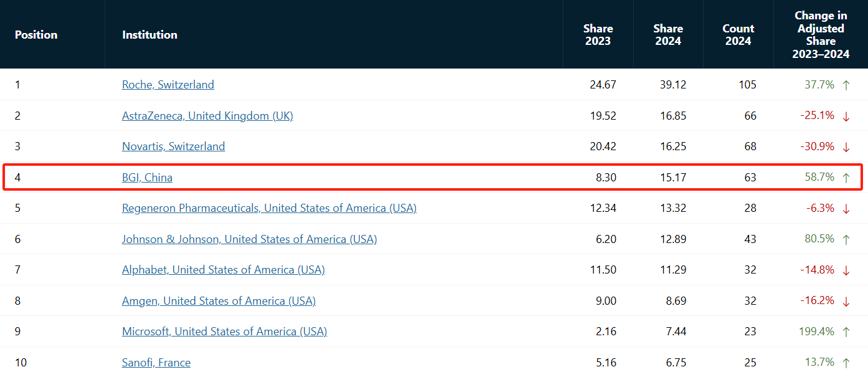The image size is (868, 377).
Task: Click Novartis Share 2024 value 16.25
Action: point(673,146)
